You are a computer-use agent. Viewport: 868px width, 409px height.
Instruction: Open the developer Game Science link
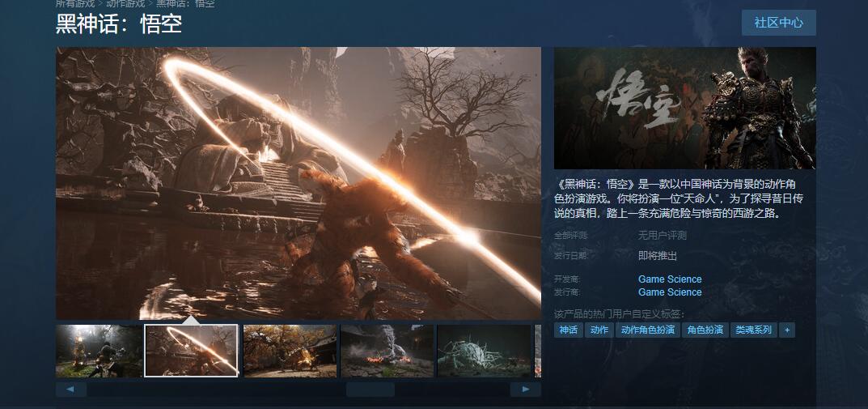(670, 279)
